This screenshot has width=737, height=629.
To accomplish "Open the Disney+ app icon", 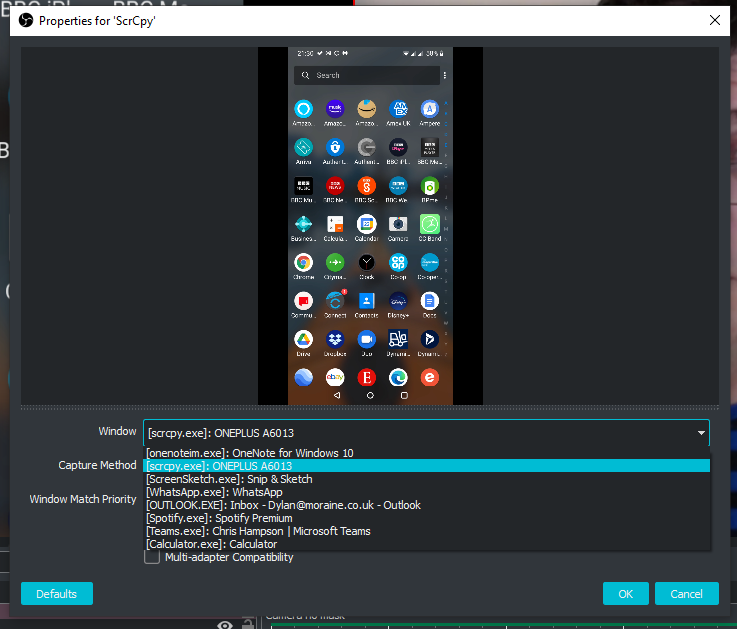I will click(398, 301).
